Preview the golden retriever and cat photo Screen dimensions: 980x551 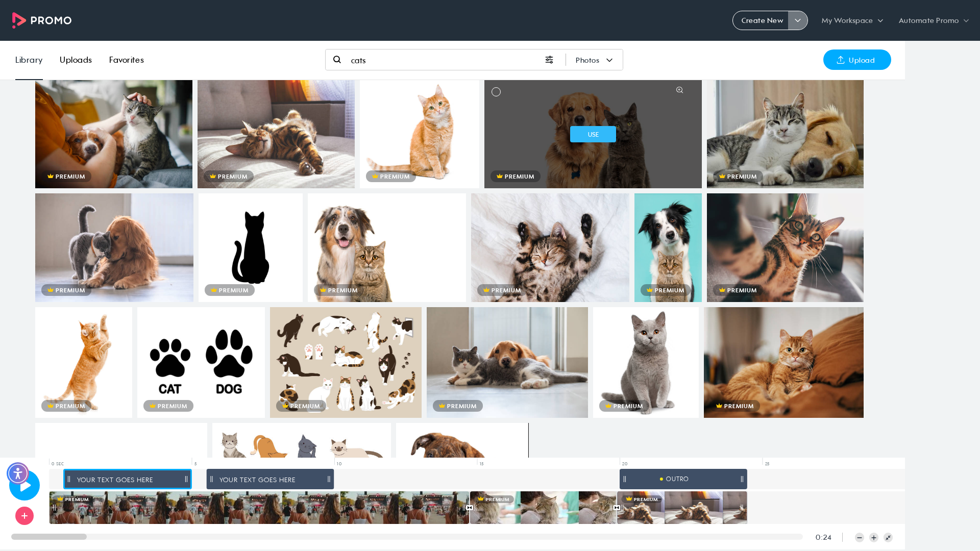coord(679,90)
